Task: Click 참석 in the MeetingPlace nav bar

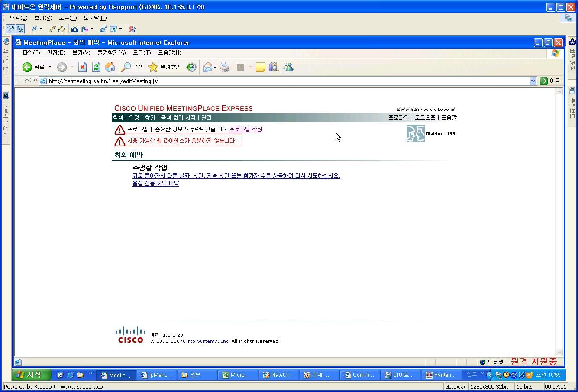Action: 118,117
